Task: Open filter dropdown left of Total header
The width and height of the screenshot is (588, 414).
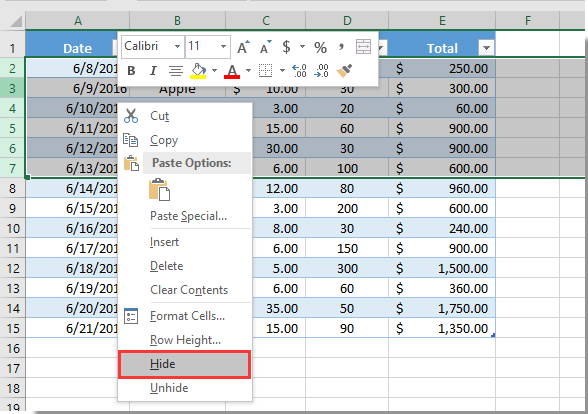Action: click(x=382, y=48)
